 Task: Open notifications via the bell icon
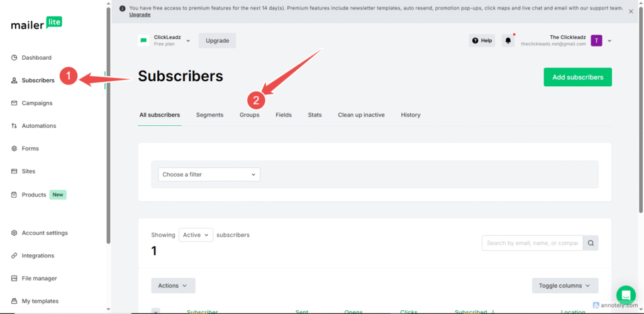508,40
